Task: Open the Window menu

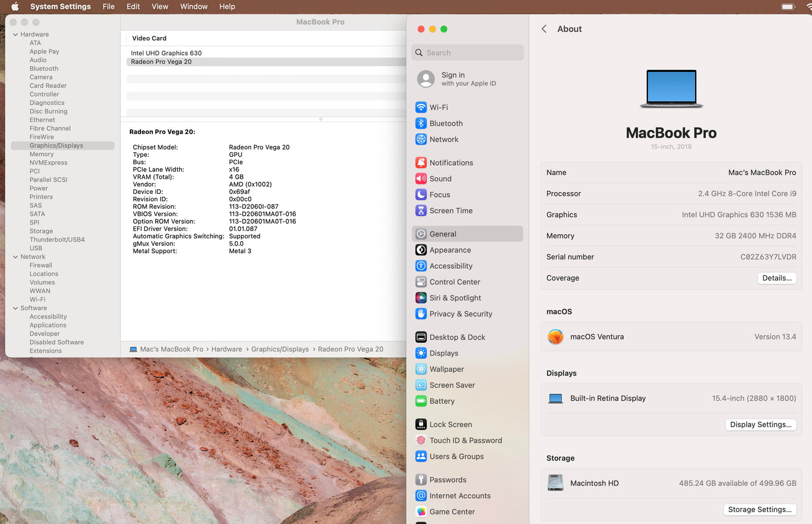Action: point(193,7)
